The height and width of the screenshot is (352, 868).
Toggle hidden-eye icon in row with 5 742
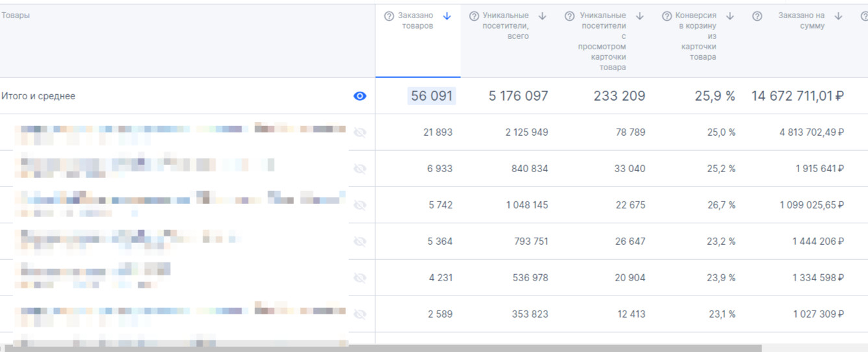coord(360,205)
